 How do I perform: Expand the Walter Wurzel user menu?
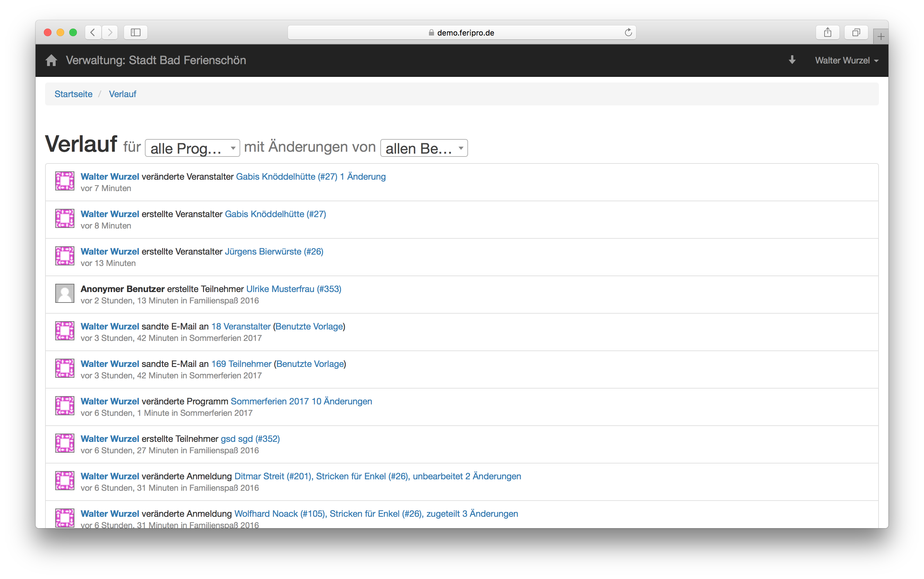pyautogui.click(x=846, y=61)
